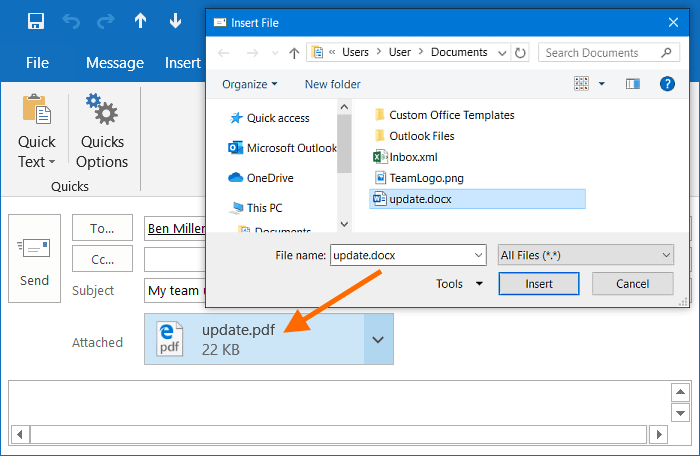The image size is (700, 456).
Task: Open the view options dropdown arrow
Action: (602, 84)
